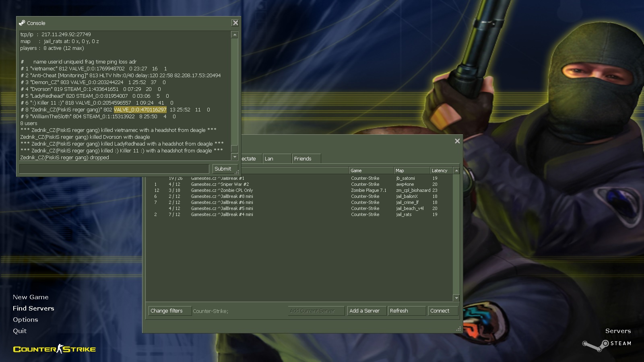The image size is (644, 362).
Task: Quit the game
Action: click(20, 331)
